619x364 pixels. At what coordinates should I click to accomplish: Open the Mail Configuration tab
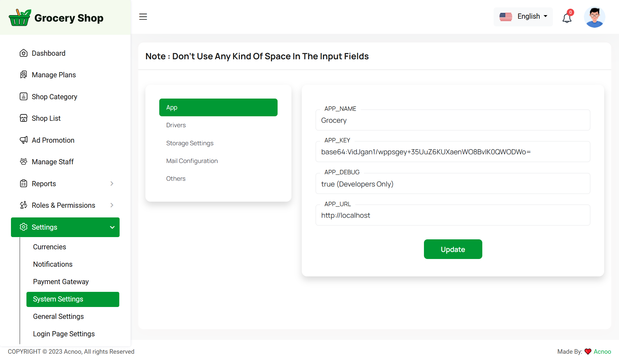(192, 161)
